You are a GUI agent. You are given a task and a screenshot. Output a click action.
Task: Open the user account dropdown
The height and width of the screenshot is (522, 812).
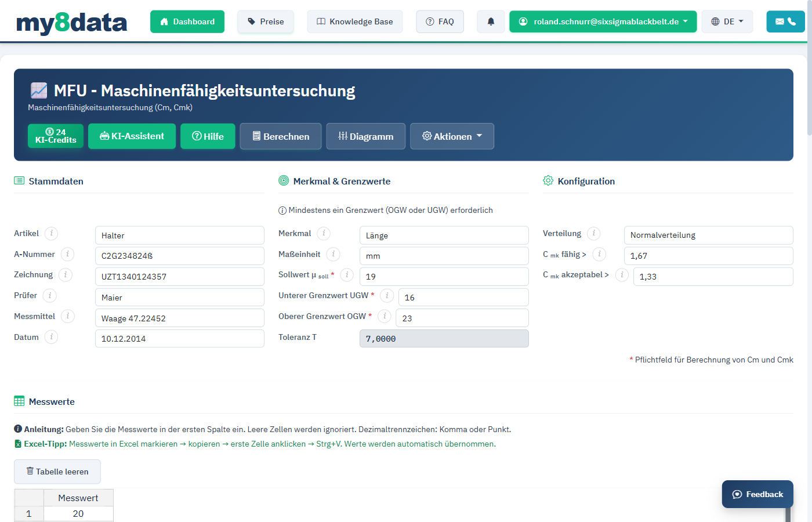tap(603, 21)
